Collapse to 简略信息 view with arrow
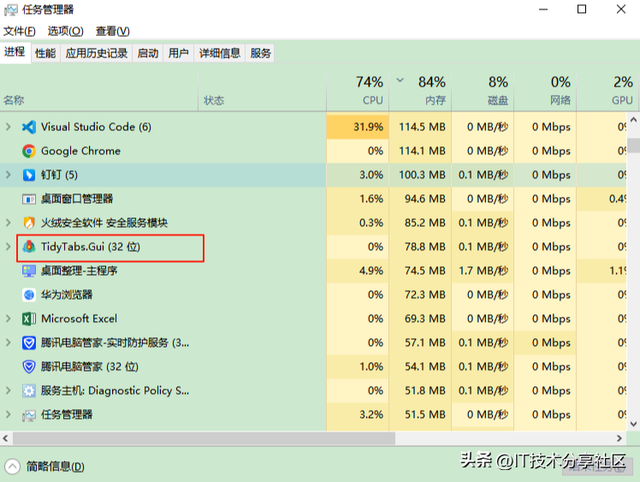Screen dimensions: 640x482 (12, 466)
